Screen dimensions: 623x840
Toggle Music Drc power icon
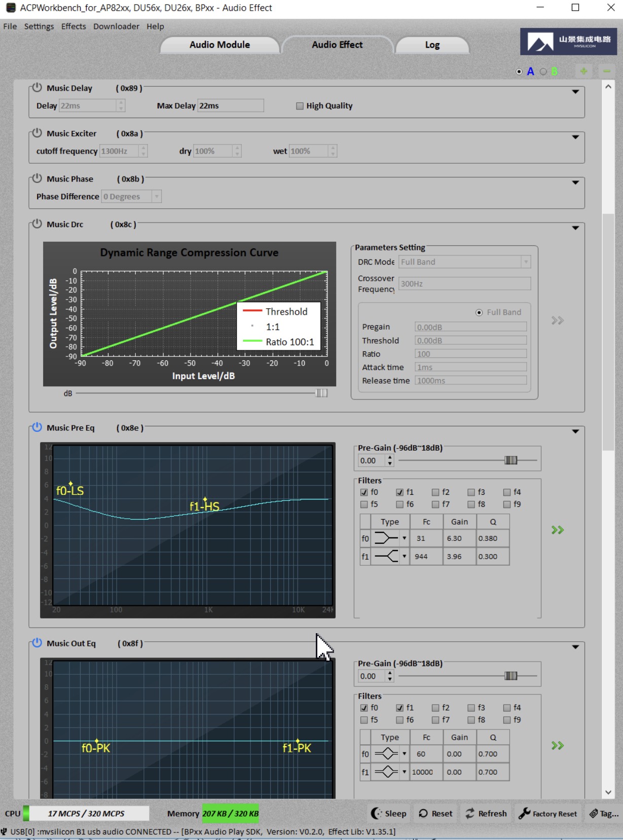[37, 224]
